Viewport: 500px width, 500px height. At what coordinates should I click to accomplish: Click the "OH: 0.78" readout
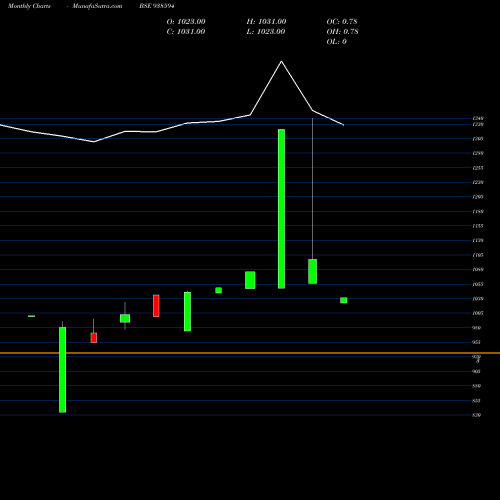[x=343, y=32]
